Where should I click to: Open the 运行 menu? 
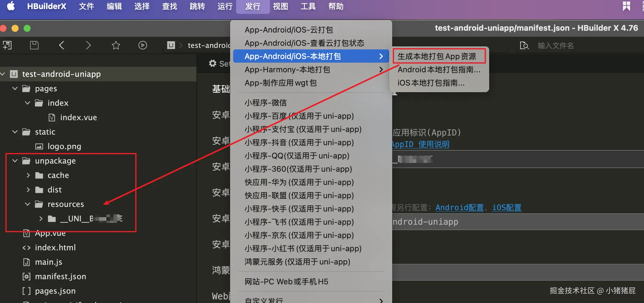225,6
